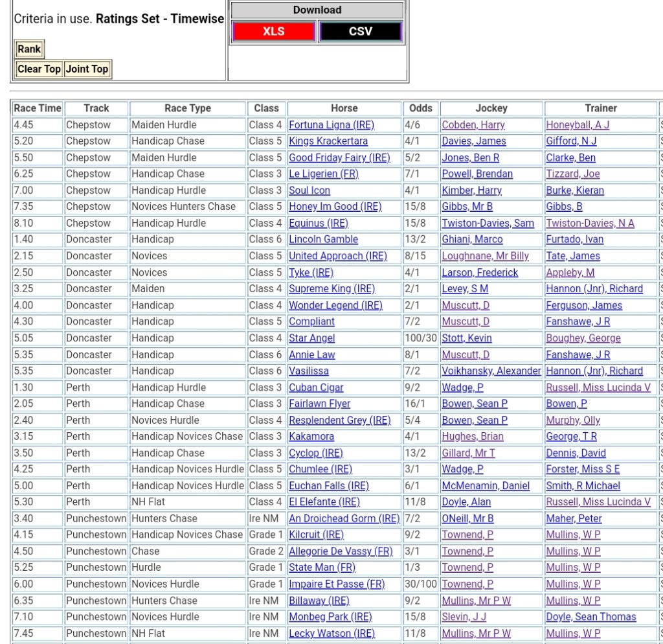Open horse link Fortuna Ligna (IRE)
Image resolution: width=663 pixels, height=644 pixels.
(331, 125)
